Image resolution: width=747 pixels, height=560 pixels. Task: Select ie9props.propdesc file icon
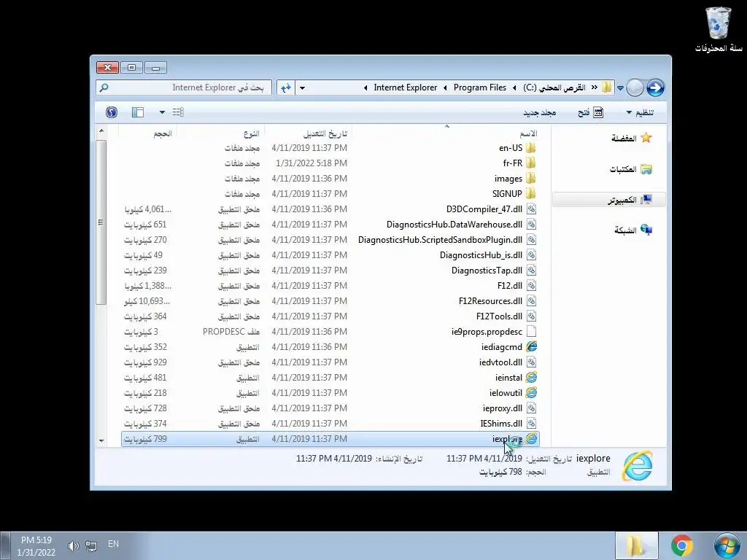[531, 332]
